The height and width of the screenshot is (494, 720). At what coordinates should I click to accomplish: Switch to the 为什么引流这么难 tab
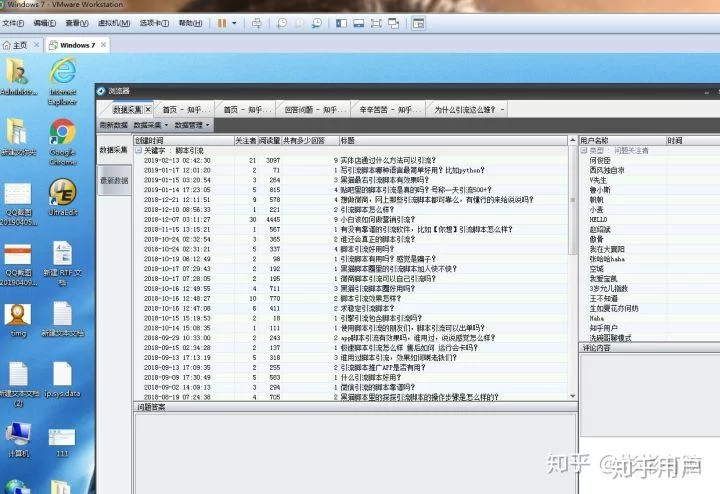coord(469,109)
